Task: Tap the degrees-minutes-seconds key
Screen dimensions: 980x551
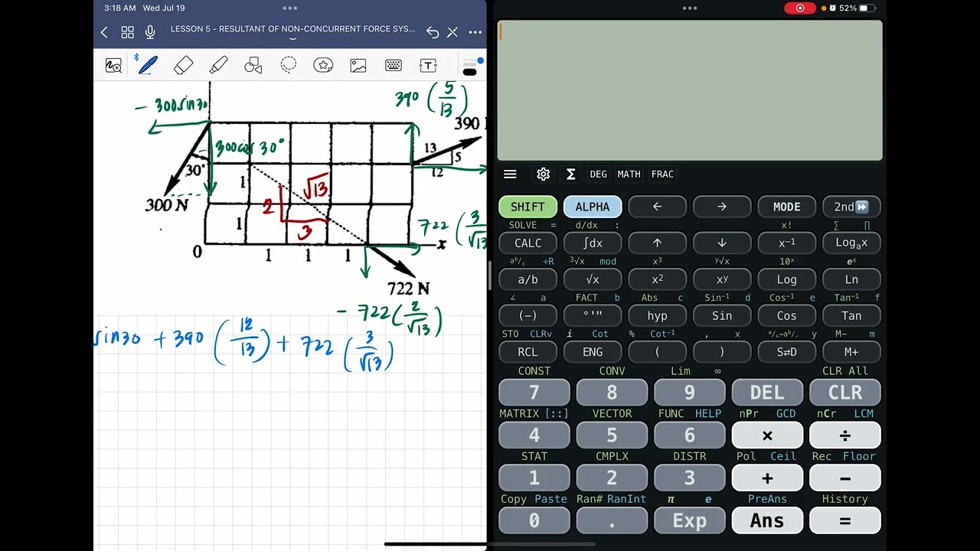Action: click(593, 315)
